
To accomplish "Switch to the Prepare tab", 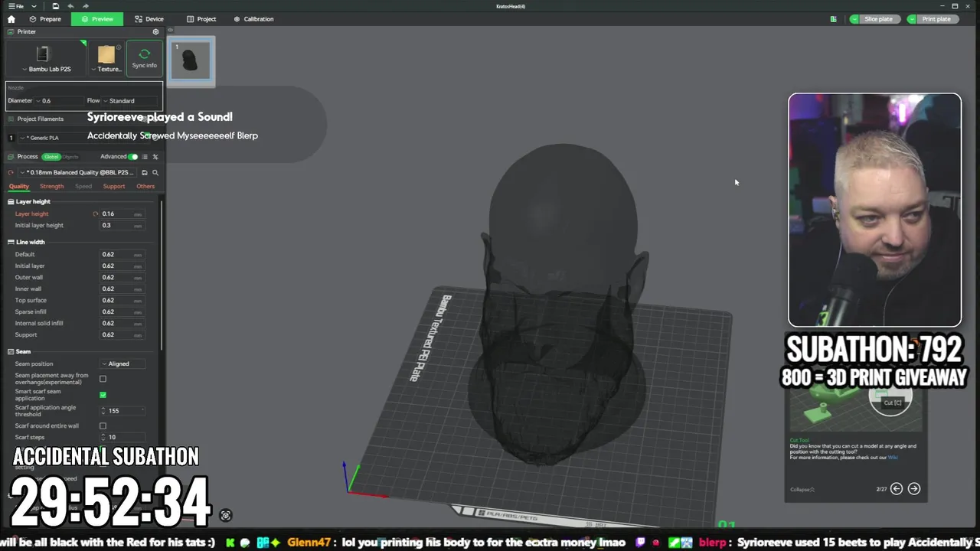I will pyautogui.click(x=45, y=19).
